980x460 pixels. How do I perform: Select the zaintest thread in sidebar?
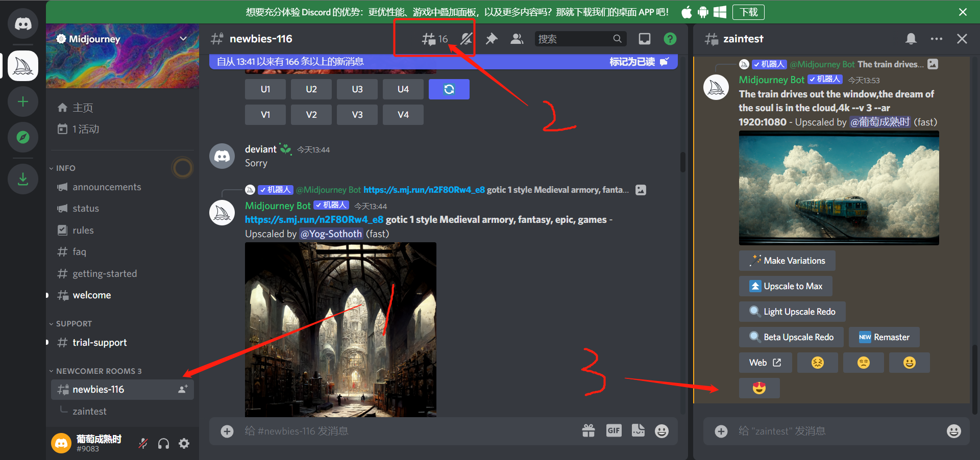(89, 411)
